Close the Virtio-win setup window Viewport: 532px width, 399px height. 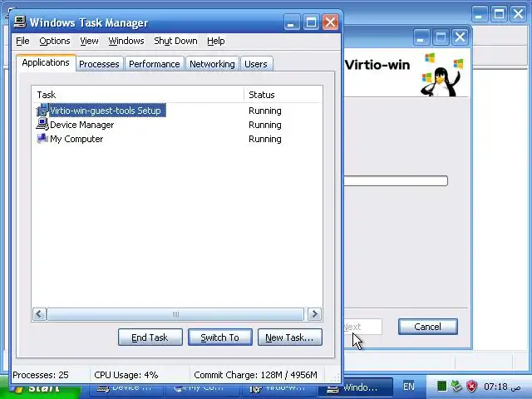pyautogui.click(x=460, y=37)
